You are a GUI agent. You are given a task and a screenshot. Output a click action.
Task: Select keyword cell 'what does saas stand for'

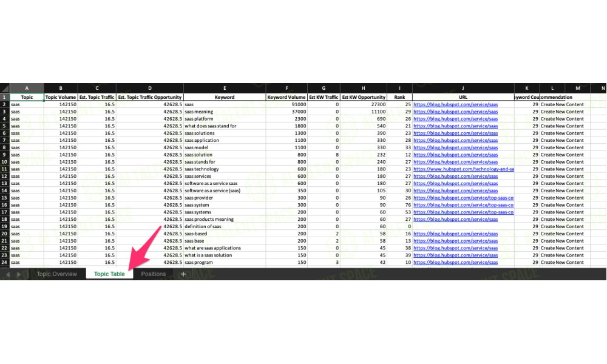click(225, 126)
